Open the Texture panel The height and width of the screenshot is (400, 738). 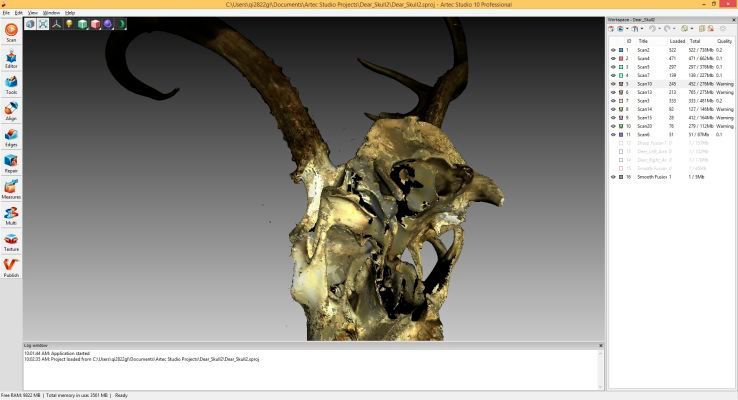point(11,240)
